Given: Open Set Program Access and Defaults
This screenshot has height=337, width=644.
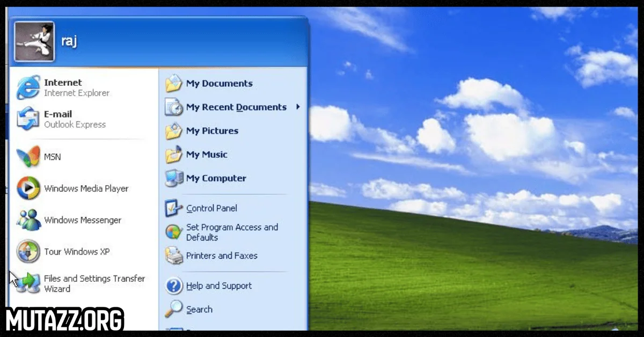Looking at the screenshot, I should coord(232,232).
